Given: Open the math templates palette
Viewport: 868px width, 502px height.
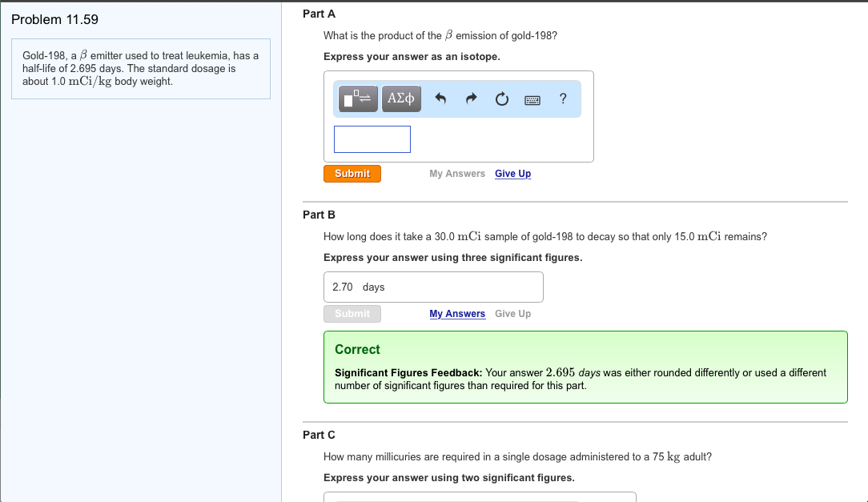Looking at the screenshot, I should 359,99.
